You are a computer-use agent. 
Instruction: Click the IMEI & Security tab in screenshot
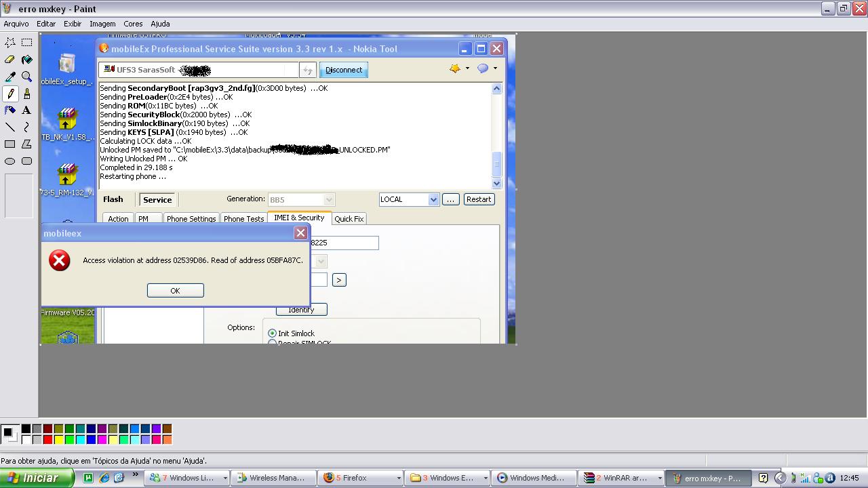(x=299, y=218)
